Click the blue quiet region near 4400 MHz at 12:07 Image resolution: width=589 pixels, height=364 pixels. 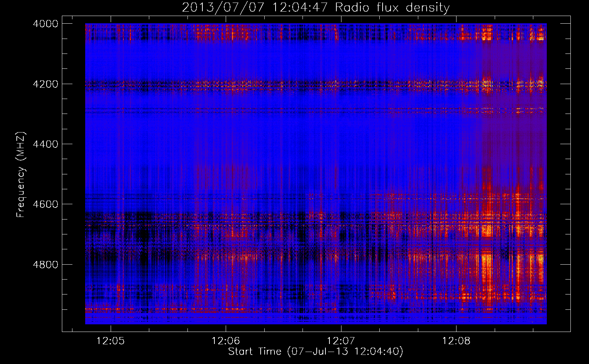tap(341, 144)
